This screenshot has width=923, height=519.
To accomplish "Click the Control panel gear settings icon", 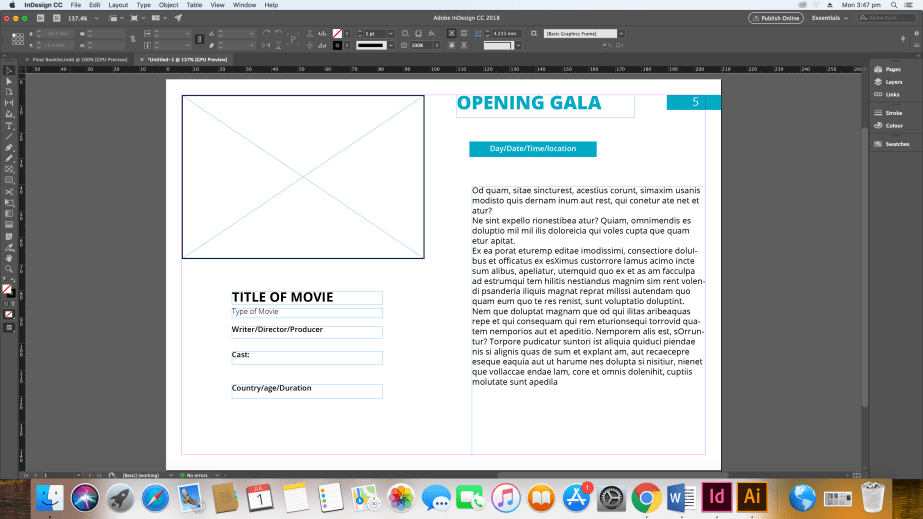I will (917, 34).
